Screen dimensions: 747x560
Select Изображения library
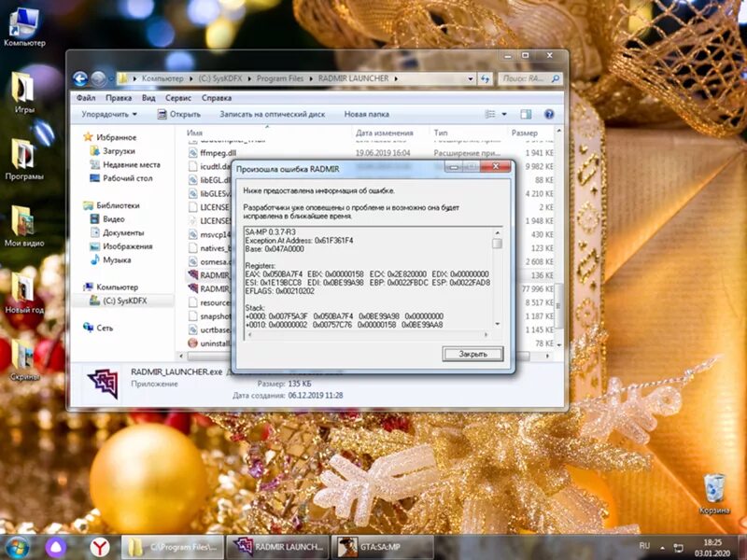121,246
